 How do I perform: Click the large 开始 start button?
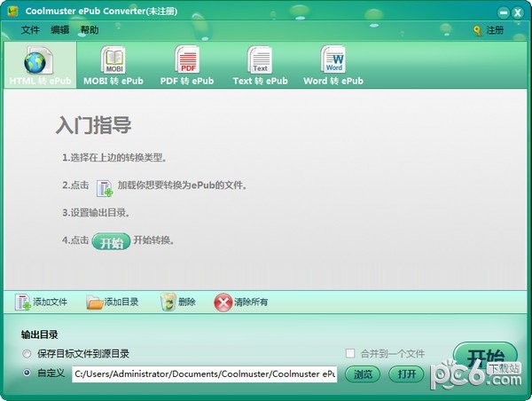coord(485,358)
